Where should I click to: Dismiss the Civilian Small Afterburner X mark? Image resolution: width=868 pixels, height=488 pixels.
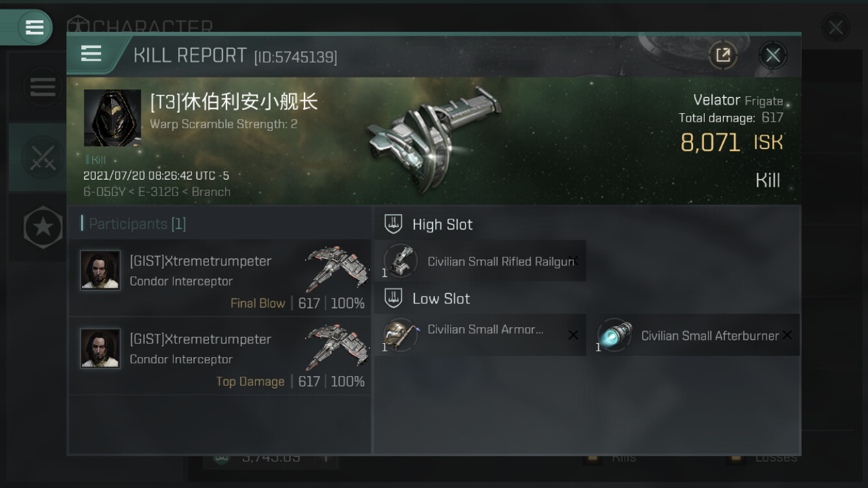tap(787, 335)
